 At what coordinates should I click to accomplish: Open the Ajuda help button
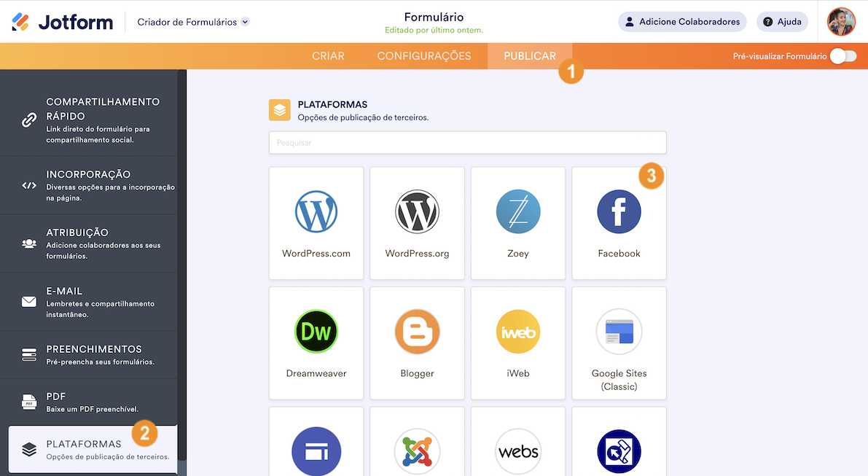(x=782, y=22)
